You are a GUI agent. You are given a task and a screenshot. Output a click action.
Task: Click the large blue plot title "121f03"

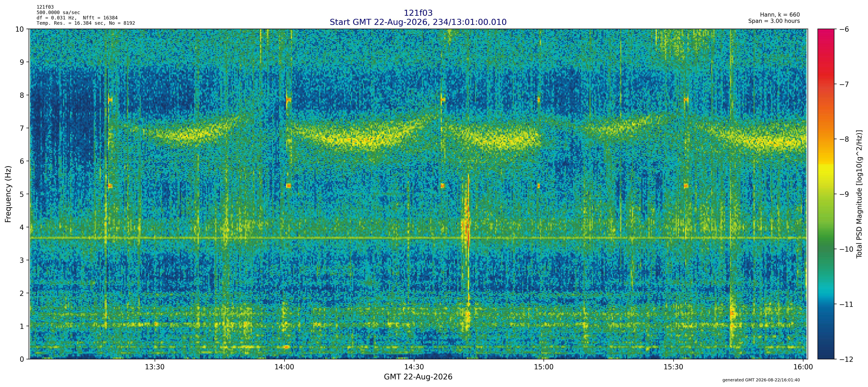[x=418, y=13]
